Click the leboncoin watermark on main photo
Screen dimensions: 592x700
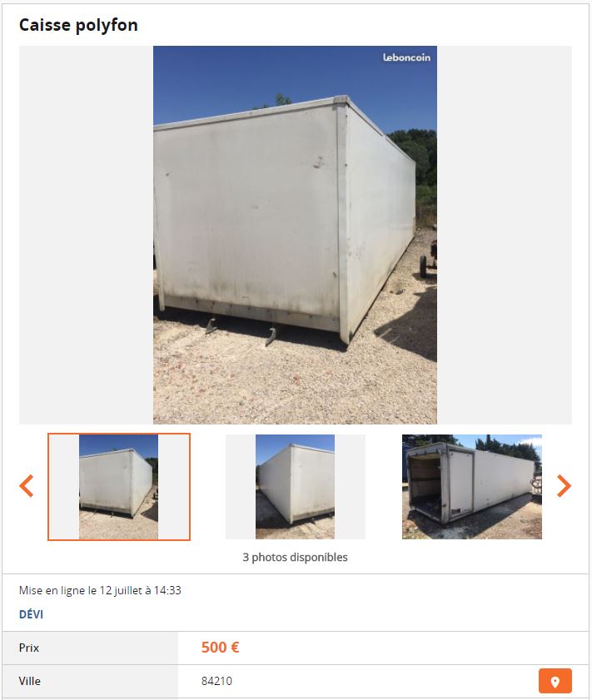coord(406,57)
